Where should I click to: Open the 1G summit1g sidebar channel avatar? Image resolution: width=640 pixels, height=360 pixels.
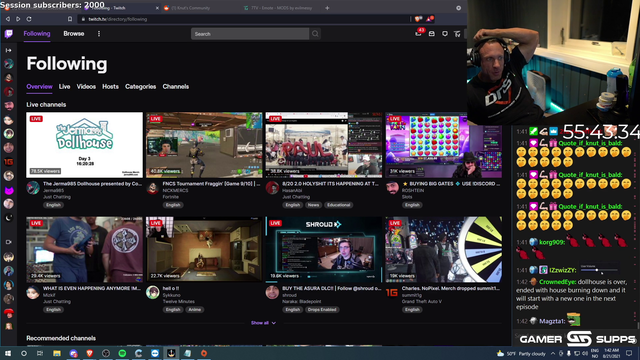[9, 162]
